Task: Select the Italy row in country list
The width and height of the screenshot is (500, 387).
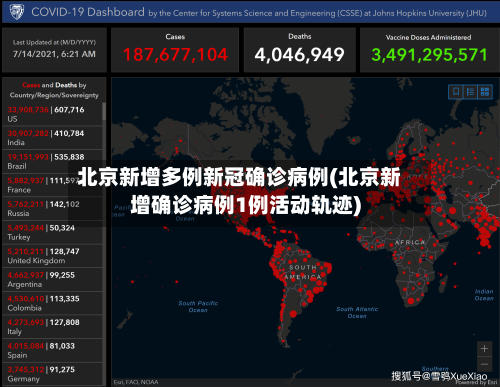Action: point(53,327)
